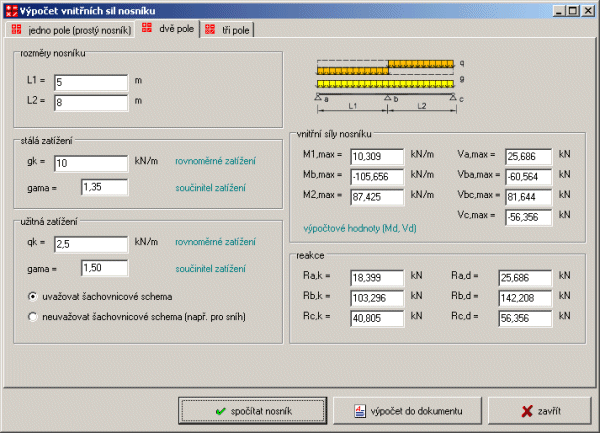Screen dimensions: 600x433
Task: Click the 'reakce' group label
Action: tap(310, 256)
